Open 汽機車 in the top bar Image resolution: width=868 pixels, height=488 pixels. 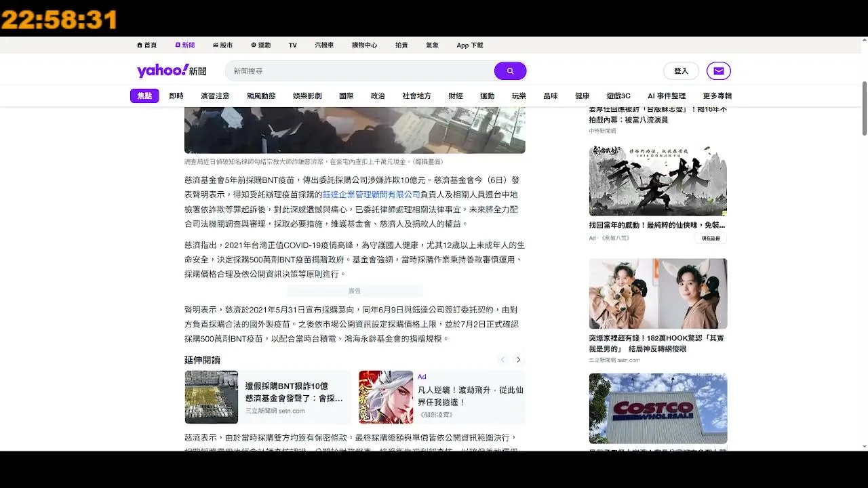(x=324, y=45)
